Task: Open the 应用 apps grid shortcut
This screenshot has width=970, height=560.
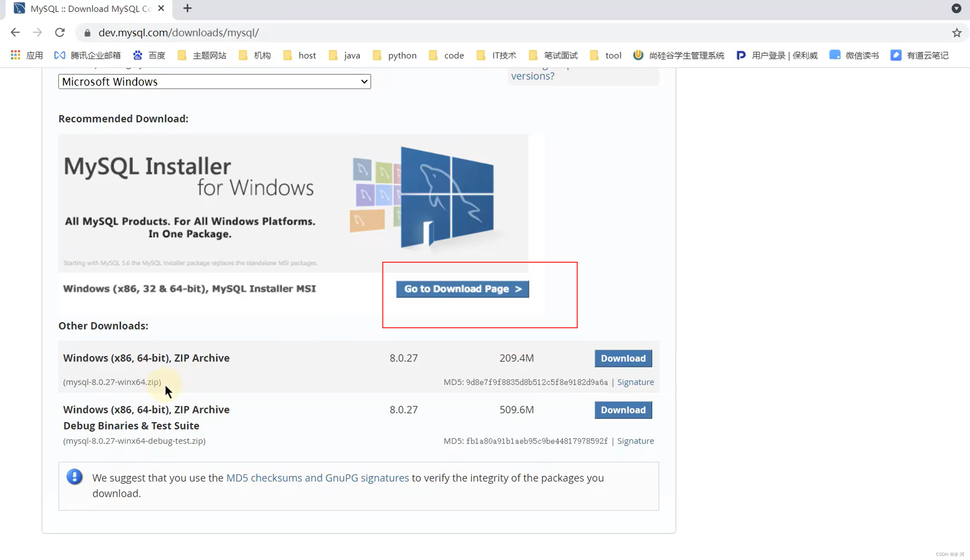Action: click(27, 56)
